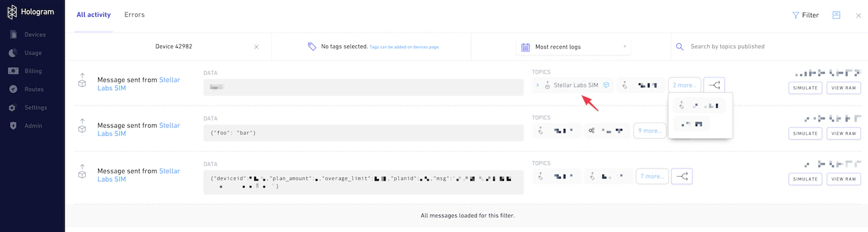
Task: Close the activity log panel
Action: point(859,15)
